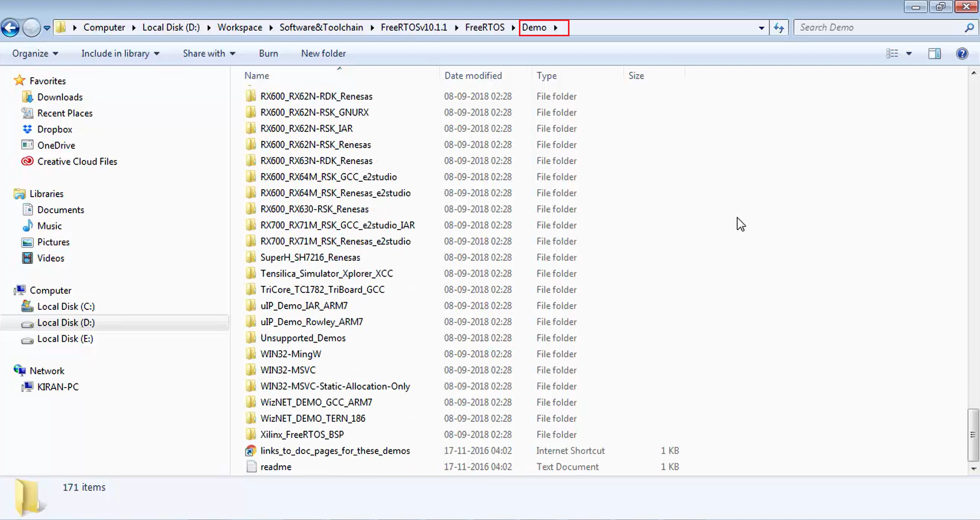Viewport: 980px width, 520px height.
Task: Change your view icon button
Action: (892, 54)
